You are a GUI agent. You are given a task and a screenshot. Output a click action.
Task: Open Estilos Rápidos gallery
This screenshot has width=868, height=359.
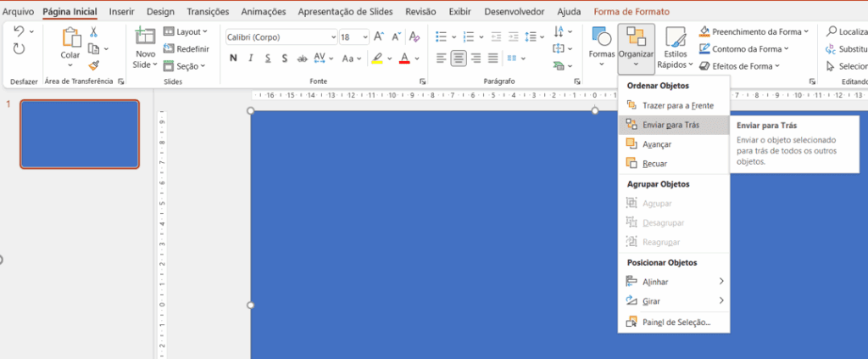676,48
